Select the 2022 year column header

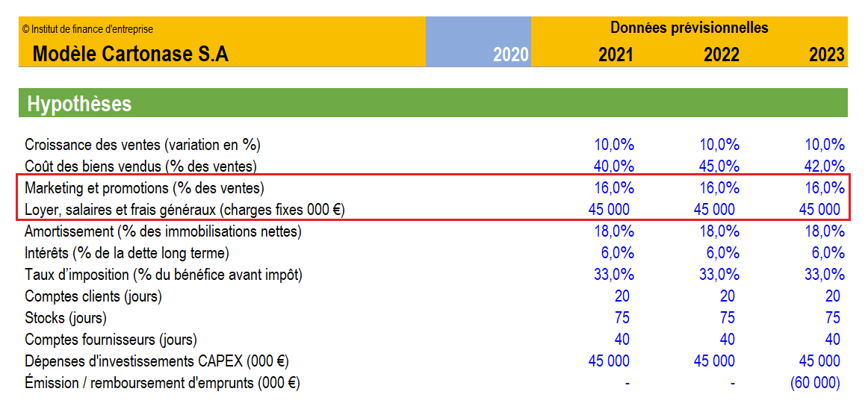[722, 54]
